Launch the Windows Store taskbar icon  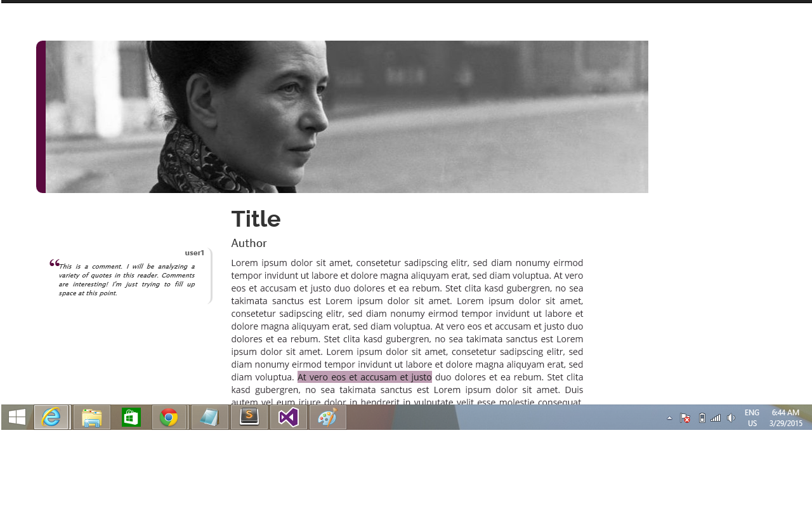point(131,417)
